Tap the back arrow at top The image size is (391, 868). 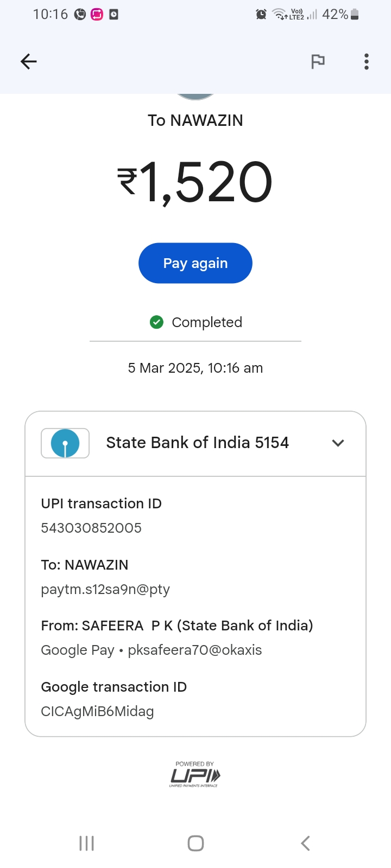tap(29, 62)
